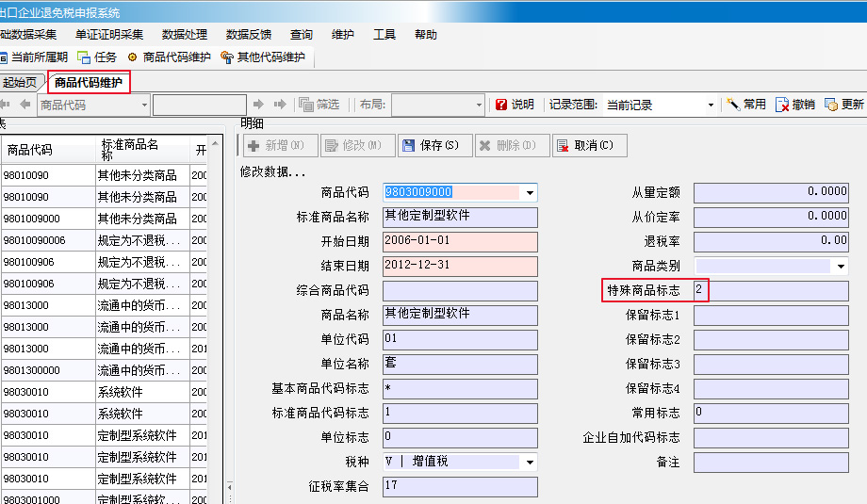Image resolution: width=867 pixels, height=504 pixels.
Task: Click the 常用 toolbar icon
Action: click(733, 104)
